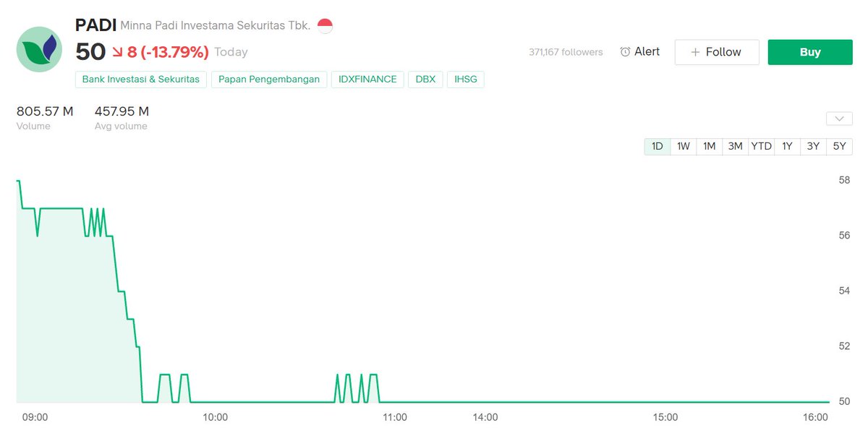The image size is (868, 441).
Task: Click the 10:00 time axis label
Action: (215, 418)
